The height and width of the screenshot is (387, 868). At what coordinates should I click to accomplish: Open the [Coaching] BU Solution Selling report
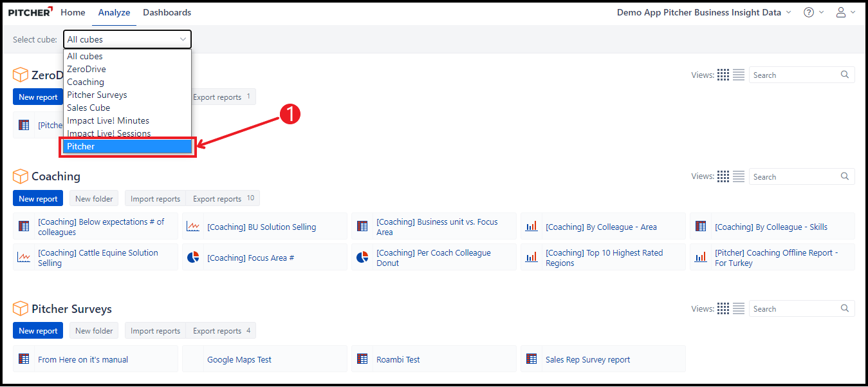click(x=261, y=227)
